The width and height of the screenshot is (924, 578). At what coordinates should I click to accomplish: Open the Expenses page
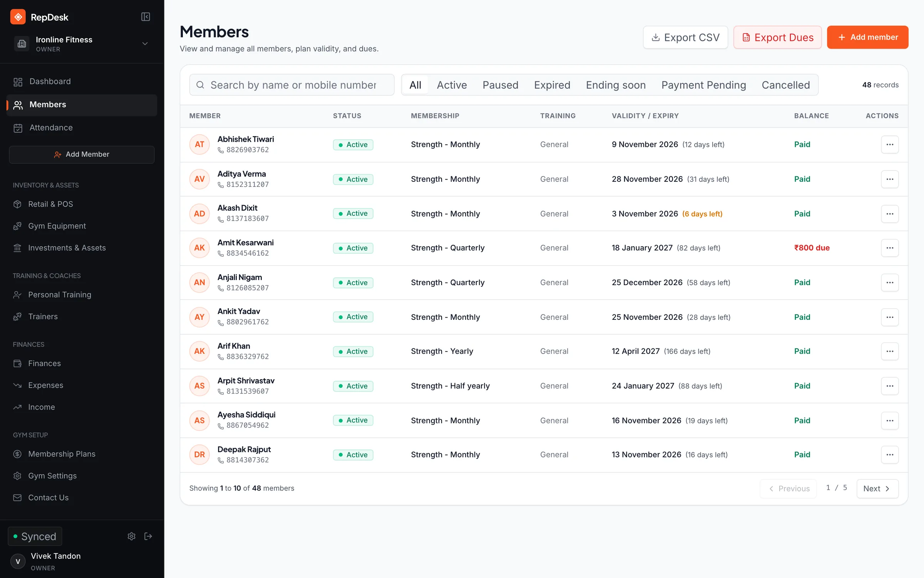click(82, 385)
